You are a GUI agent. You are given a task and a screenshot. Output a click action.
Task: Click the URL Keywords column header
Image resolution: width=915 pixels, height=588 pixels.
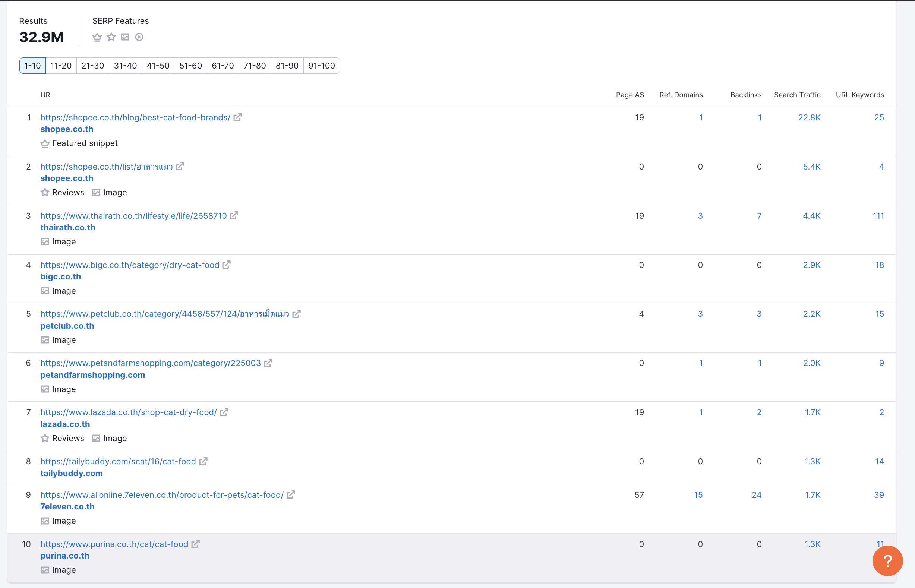point(860,95)
